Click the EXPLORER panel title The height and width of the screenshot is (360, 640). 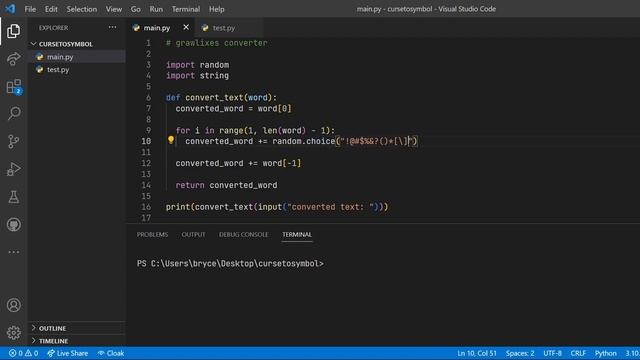[53, 28]
